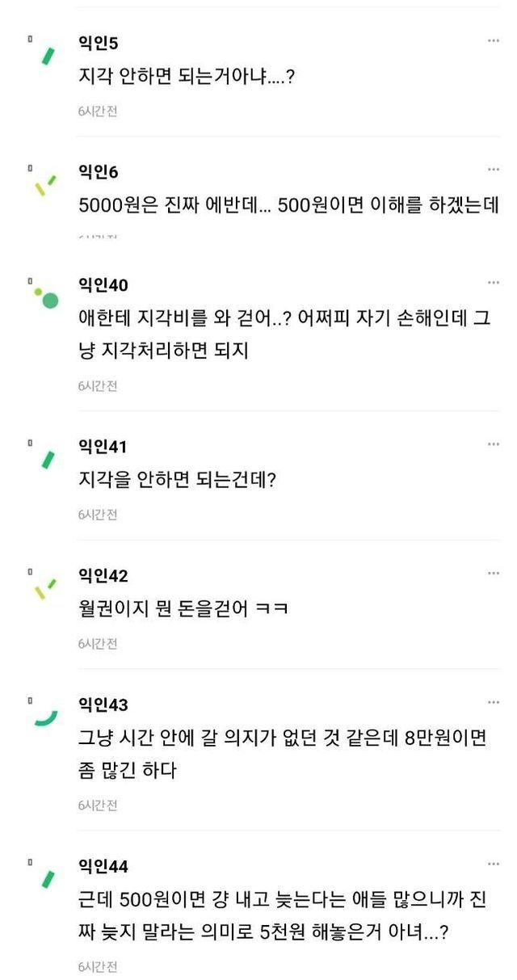
Task: Tap 익인42's comment text 월권이지
Action: [x=183, y=608]
